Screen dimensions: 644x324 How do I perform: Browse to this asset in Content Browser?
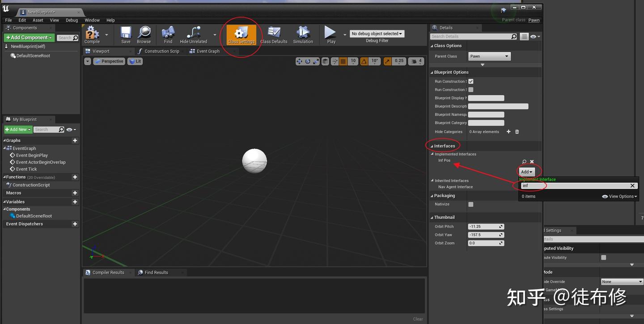[144, 34]
